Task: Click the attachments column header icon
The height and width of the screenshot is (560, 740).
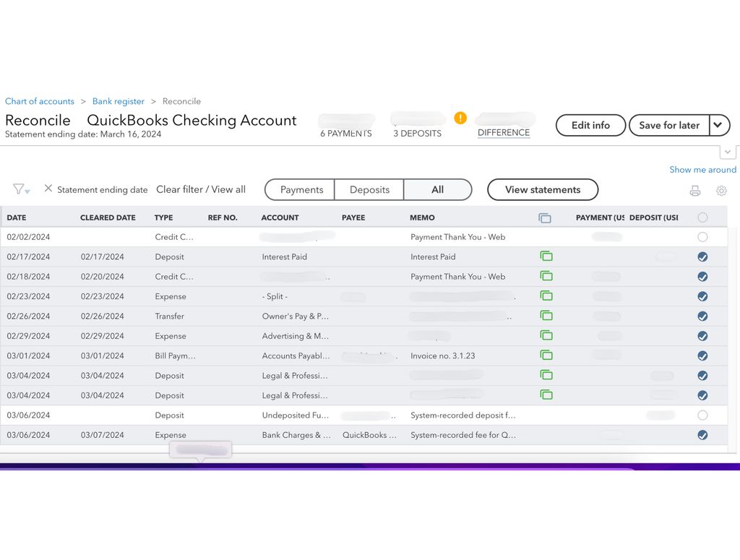Action: coord(545,217)
